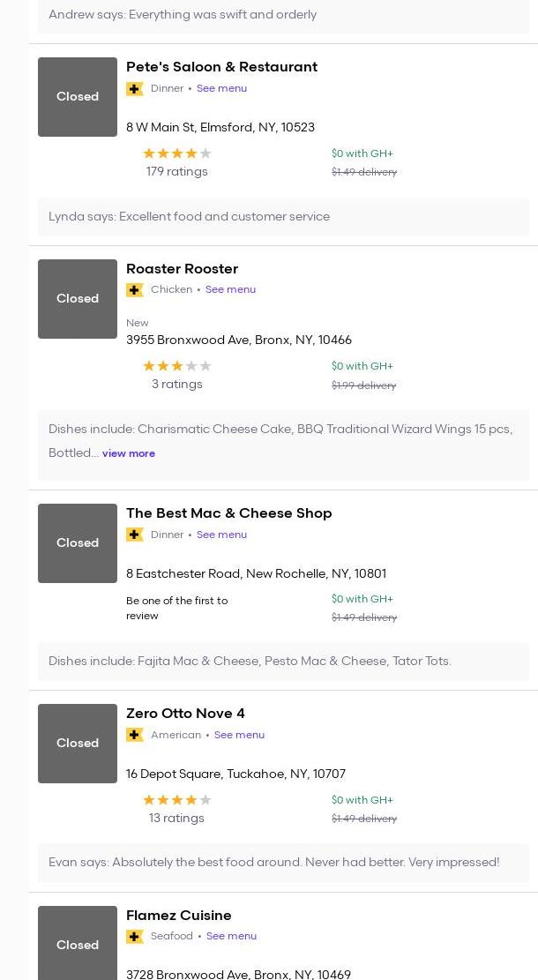Image resolution: width=538 pixels, height=980 pixels.
Task: Expand Roaster Rooster dishes with view more
Action: (x=129, y=453)
